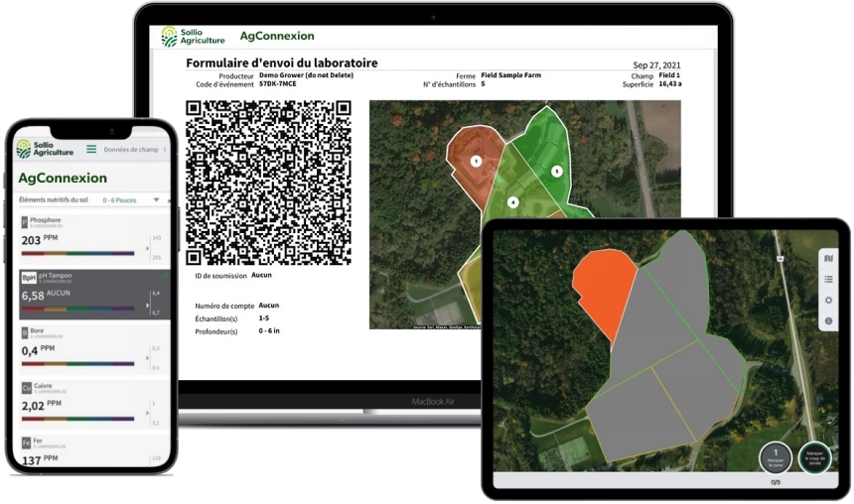This screenshot has width=854, height=504.
Task: Click the Field 1 champ value
Action: tap(669, 75)
